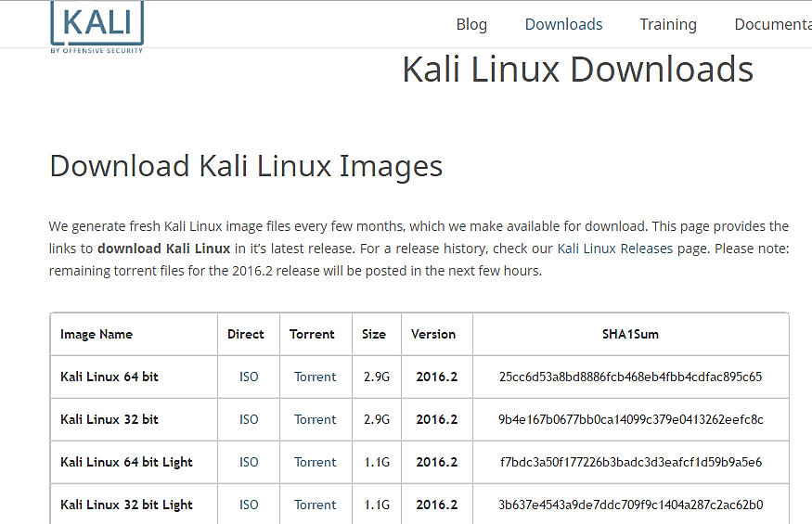Download Torrent for Kali Linux 32 bit Light
The width and height of the screenshot is (812, 524).
(315, 505)
